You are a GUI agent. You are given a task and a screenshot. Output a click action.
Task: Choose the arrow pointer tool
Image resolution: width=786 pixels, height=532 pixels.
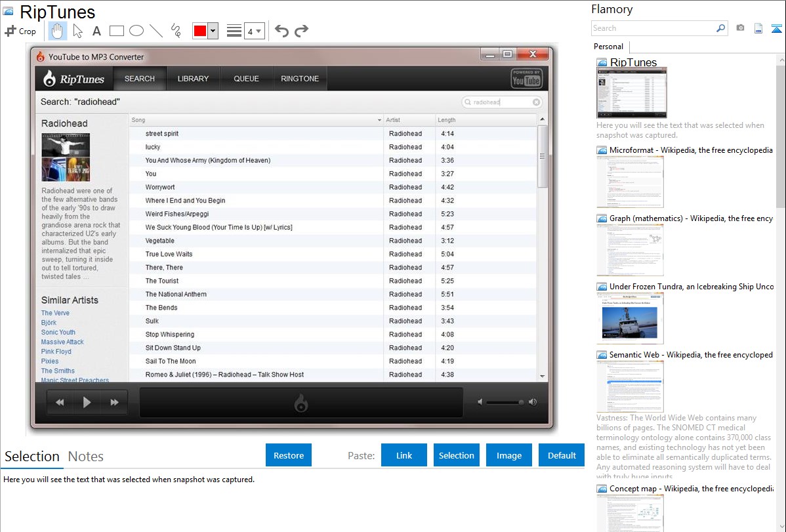(x=77, y=31)
